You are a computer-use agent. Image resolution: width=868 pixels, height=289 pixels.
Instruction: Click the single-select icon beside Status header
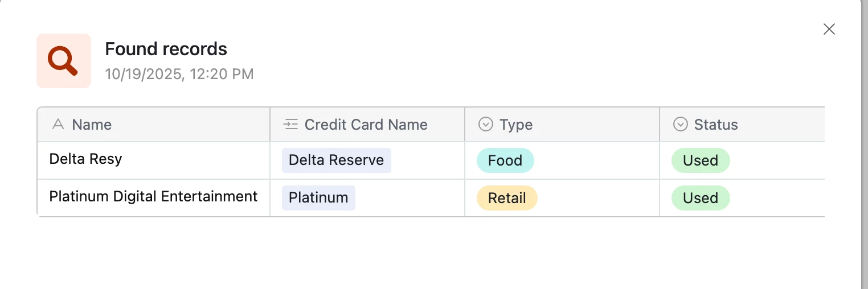[680, 125]
